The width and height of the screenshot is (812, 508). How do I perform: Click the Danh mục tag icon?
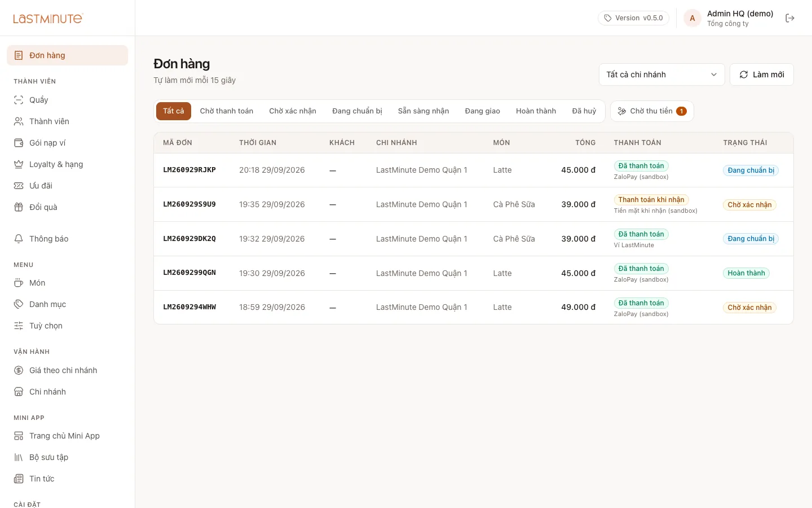coord(19,304)
